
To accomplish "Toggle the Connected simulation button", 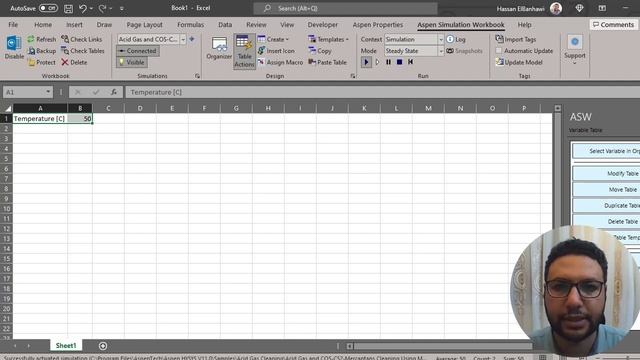I will 138,51.
